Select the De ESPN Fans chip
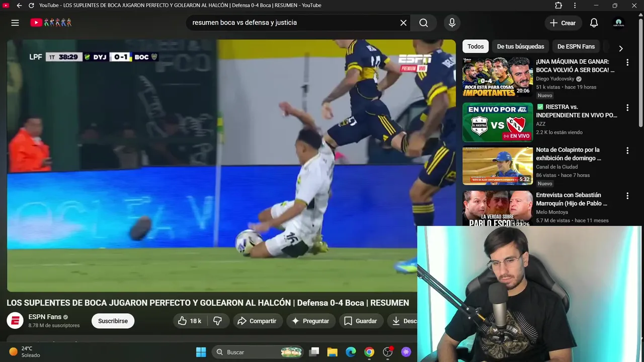644x362 pixels. tap(576, 46)
